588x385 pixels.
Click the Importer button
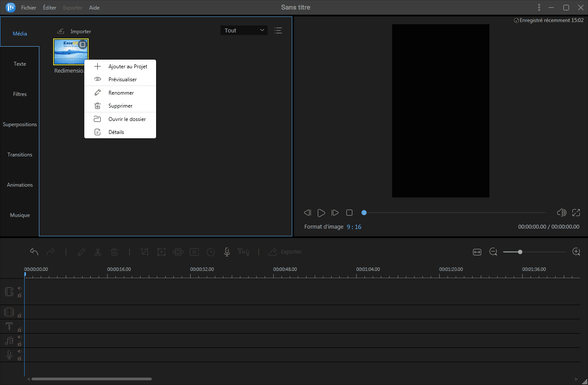click(74, 32)
